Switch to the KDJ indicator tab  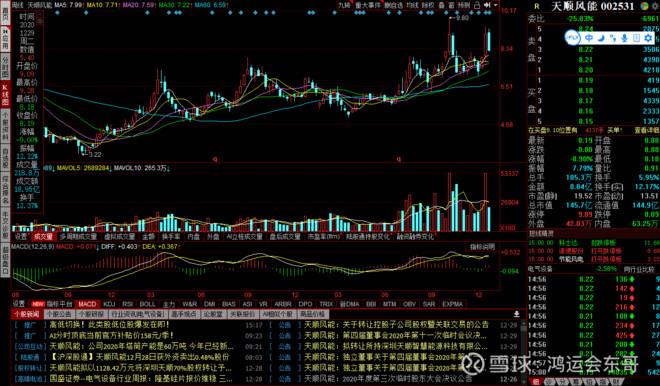tap(109, 303)
